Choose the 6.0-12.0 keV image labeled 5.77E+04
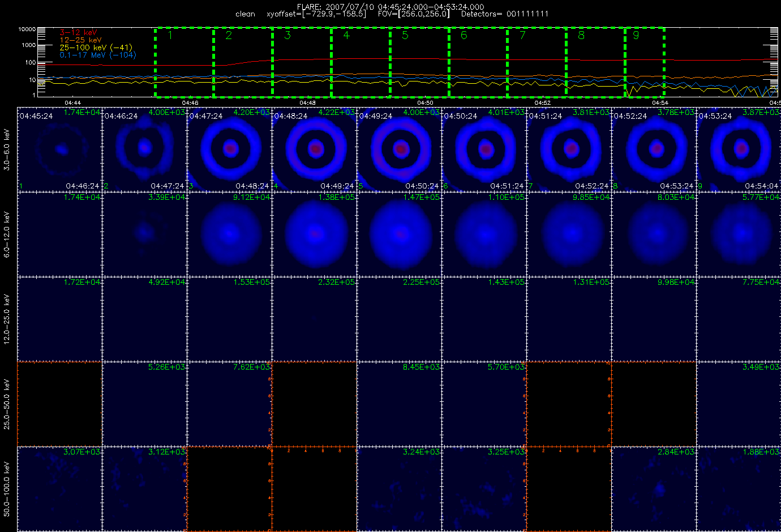The width and height of the screenshot is (781, 532). click(739, 234)
